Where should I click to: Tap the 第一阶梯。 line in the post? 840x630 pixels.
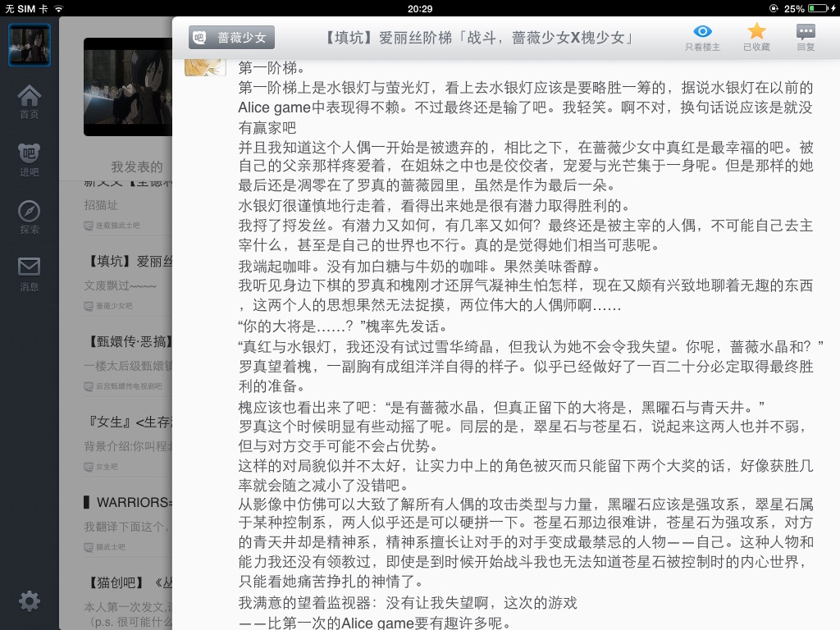pyautogui.click(x=272, y=68)
